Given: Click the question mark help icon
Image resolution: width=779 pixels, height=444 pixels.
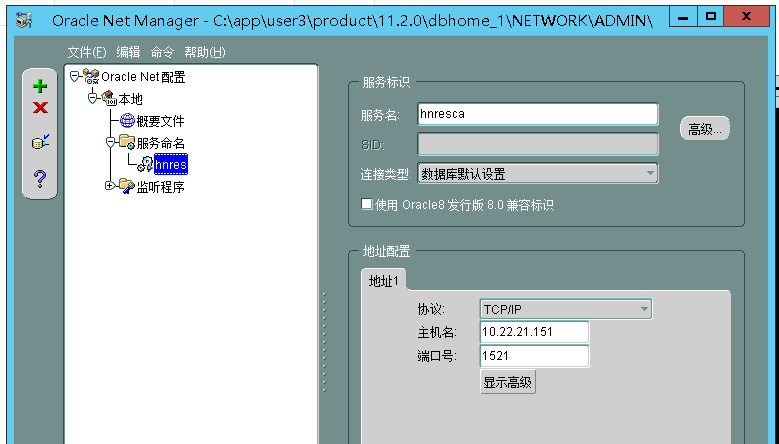Looking at the screenshot, I should tap(40, 178).
